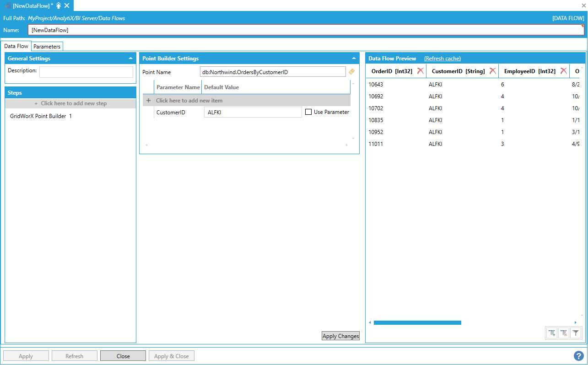Click the remove column icon in preview
This screenshot has height=365, width=588.
pyautogui.click(x=564, y=333)
